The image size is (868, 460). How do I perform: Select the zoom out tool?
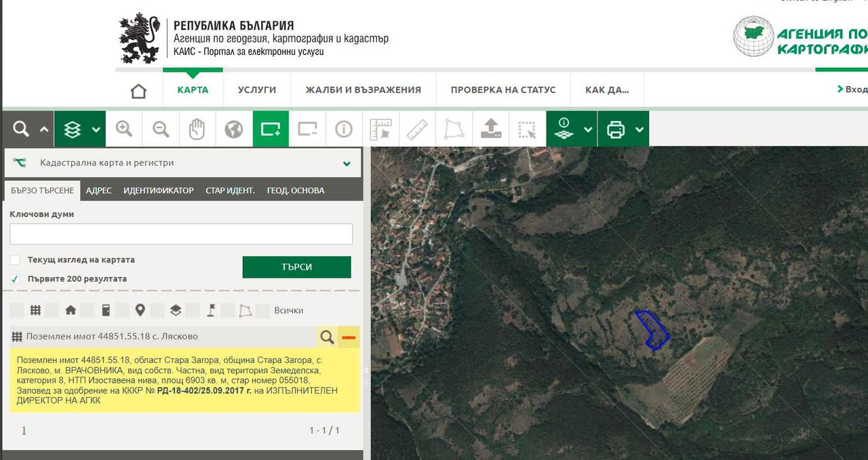pyautogui.click(x=161, y=129)
